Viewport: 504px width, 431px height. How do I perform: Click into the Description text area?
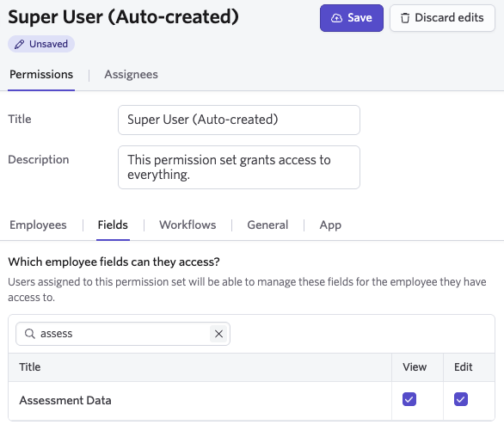239,167
